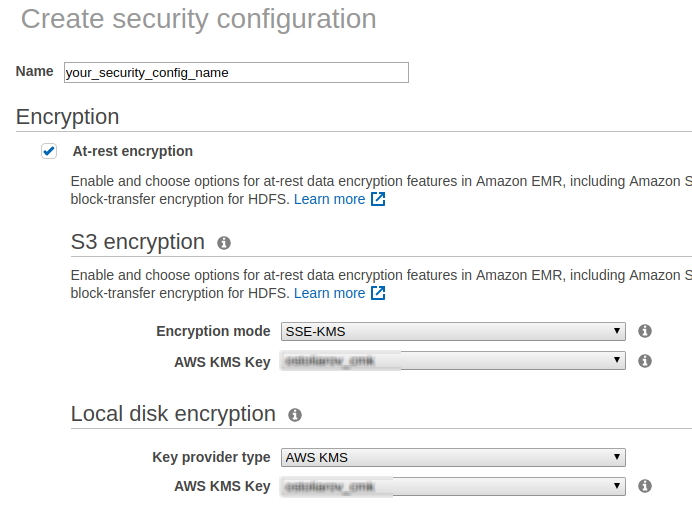Expand AWS KMS Key dropdown under Local disk encryption
The image size is (692, 511).
(453, 486)
